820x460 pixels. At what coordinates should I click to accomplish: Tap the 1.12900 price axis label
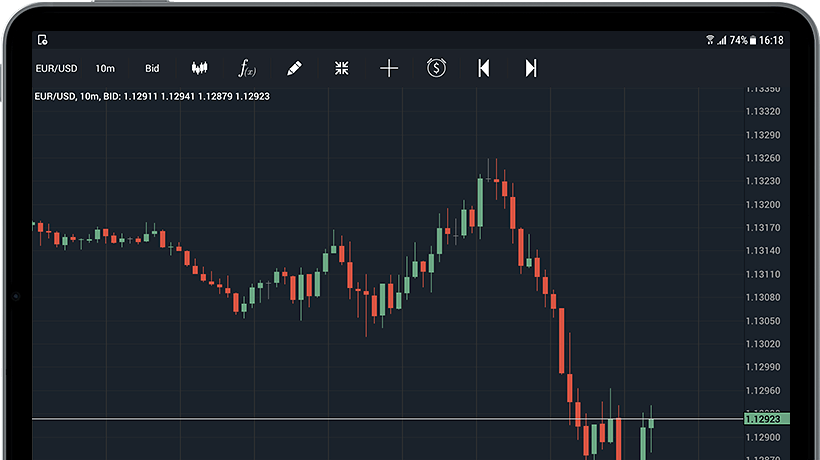click(x=763, y=437)
